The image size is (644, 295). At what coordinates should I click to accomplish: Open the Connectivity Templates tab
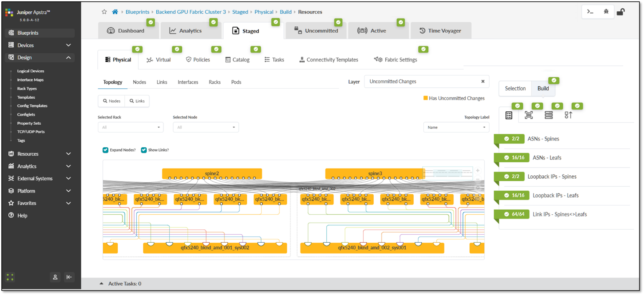tap(328, 60)
